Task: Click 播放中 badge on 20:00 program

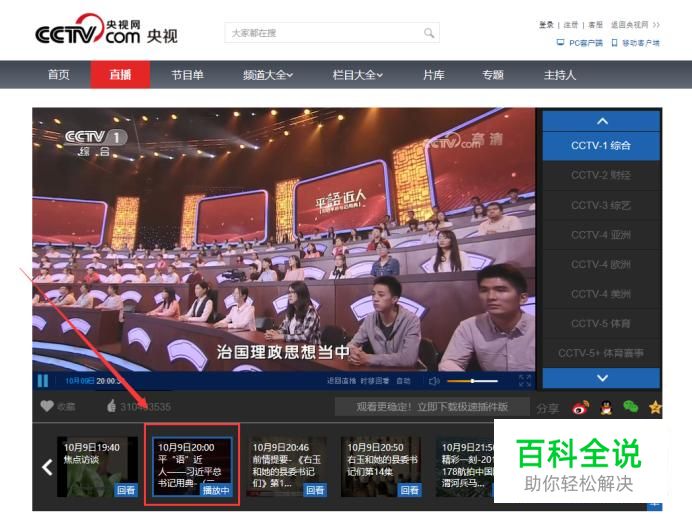Action: (x=216, y=490)
